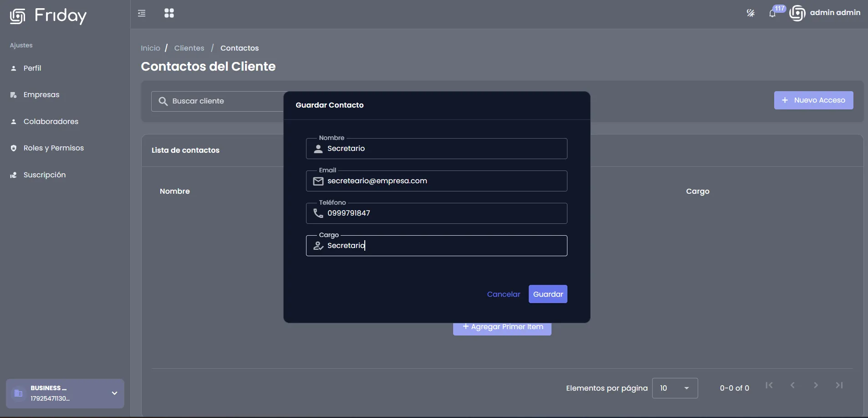Click the Friday logo icon
Screen dimensions: 868x418
coord(17,16)
